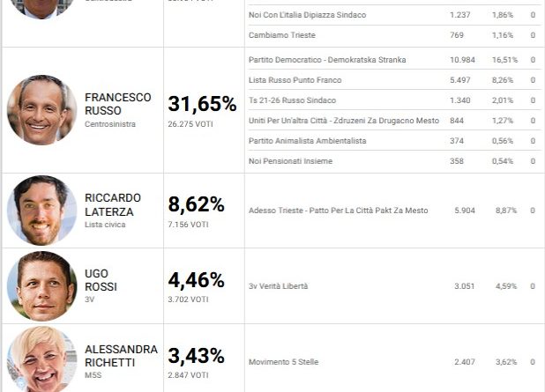Select the Riccardo Laterza candidate name

point(113,204)
